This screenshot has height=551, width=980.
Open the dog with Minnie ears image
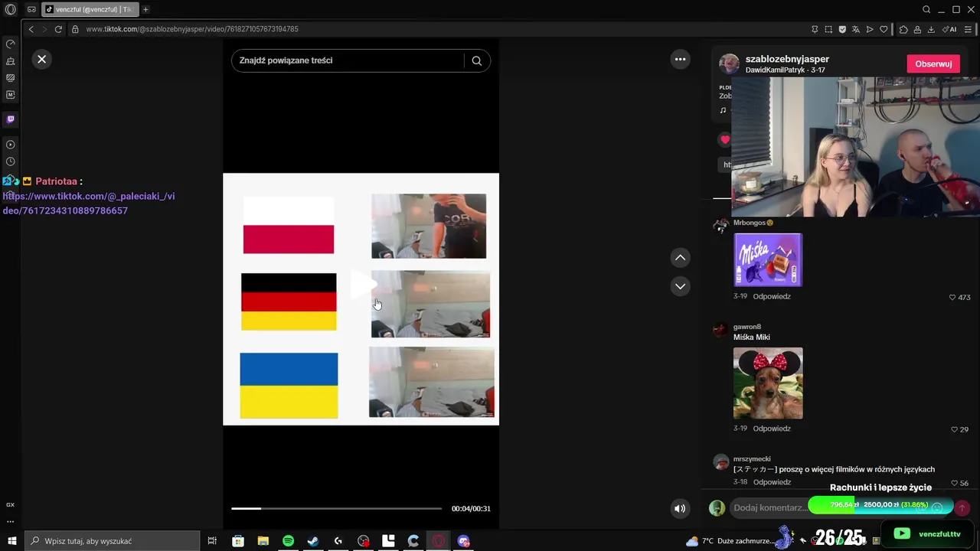click(768, 383)
